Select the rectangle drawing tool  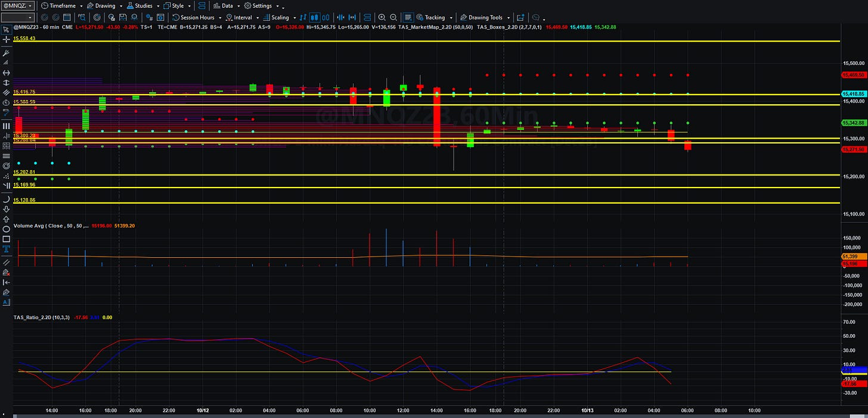coord(6,239)
